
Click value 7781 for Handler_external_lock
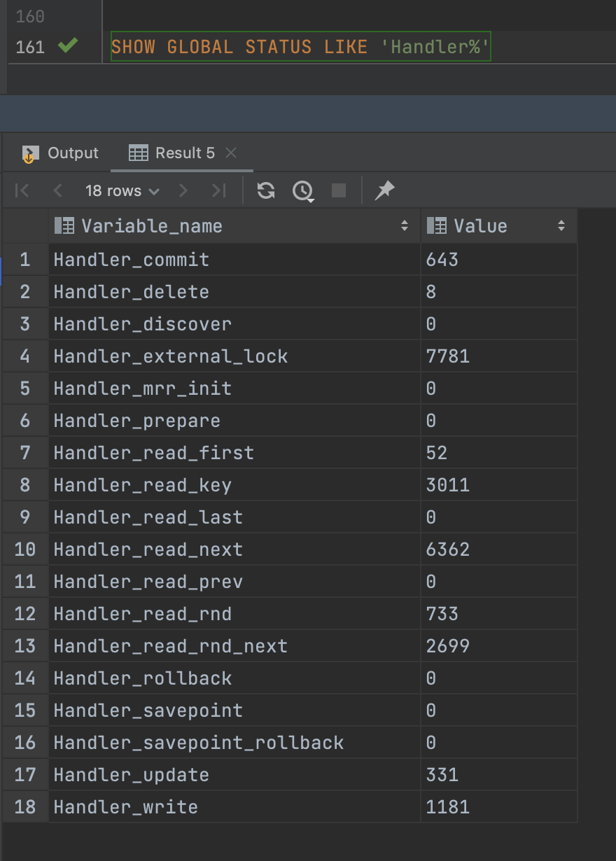[499, 356]
